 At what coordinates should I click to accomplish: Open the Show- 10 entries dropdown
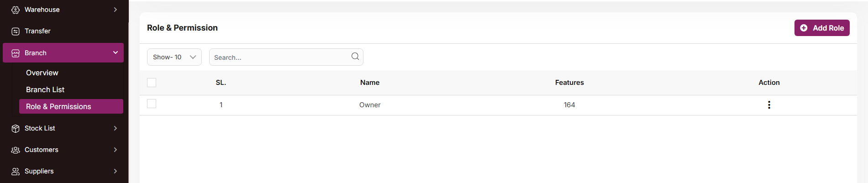(x=174, y=57)
